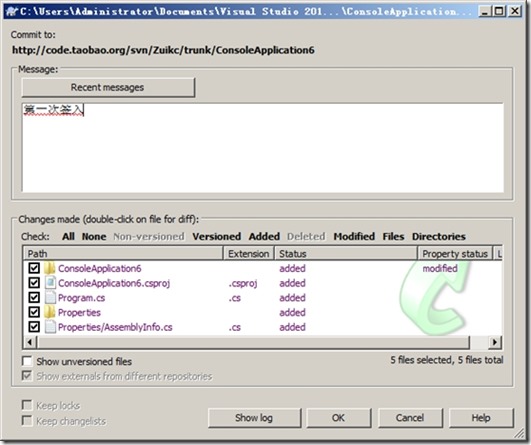Click the Show log button
The width and height of the screenshot is (531, 445).
(254, 418)
